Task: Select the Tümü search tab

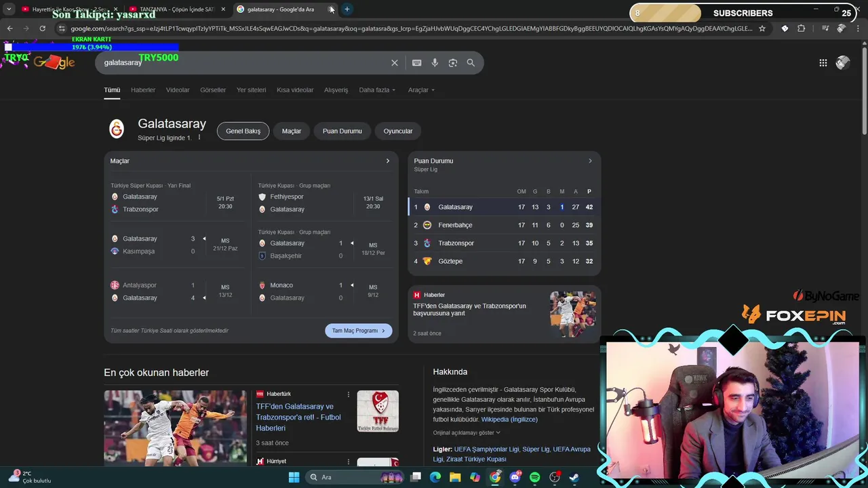Action: pos(112,90)
